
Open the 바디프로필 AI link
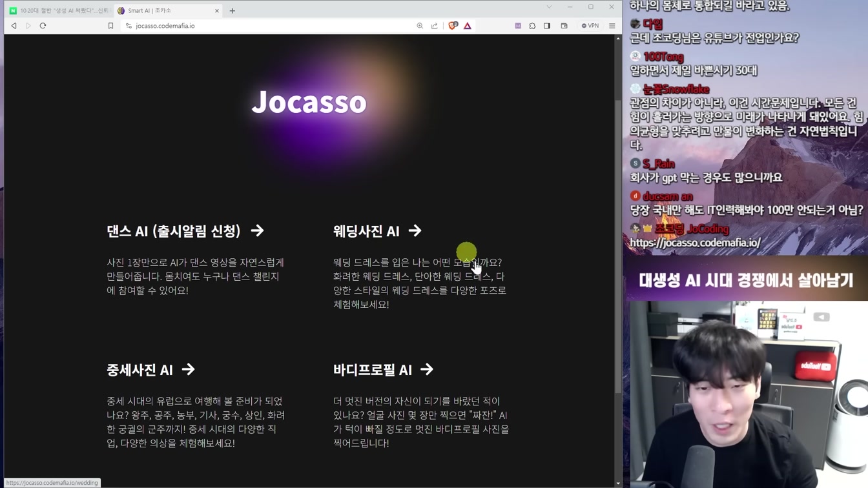(384, 370)
